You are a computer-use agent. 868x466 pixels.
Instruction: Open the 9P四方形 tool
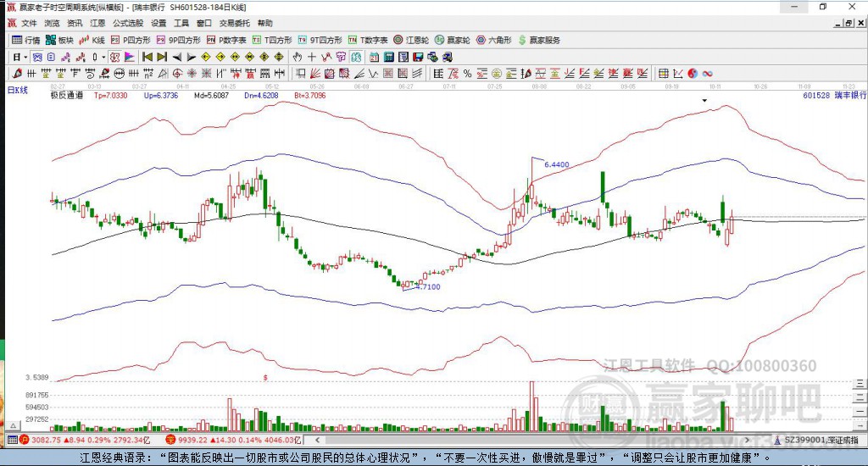click(x=178, y=40)
